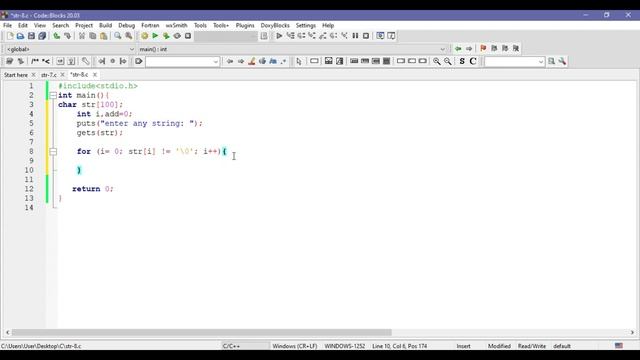Image resolution: width=640 pixels, height=360 pixels.
Task: Undo the last edit
Action: click(57, 36)
